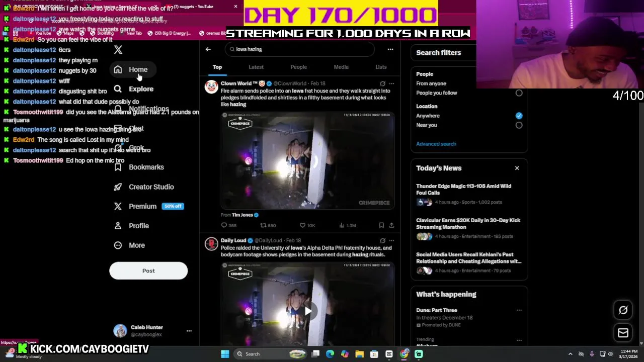Repost the Clown World post
Viewport: 644px width, 362px height.
[x=268, y=225]
